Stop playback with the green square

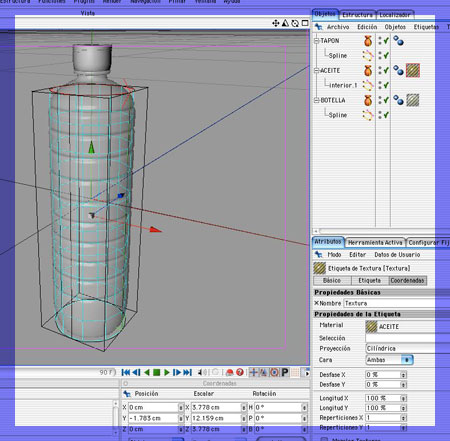pos(156,372)
